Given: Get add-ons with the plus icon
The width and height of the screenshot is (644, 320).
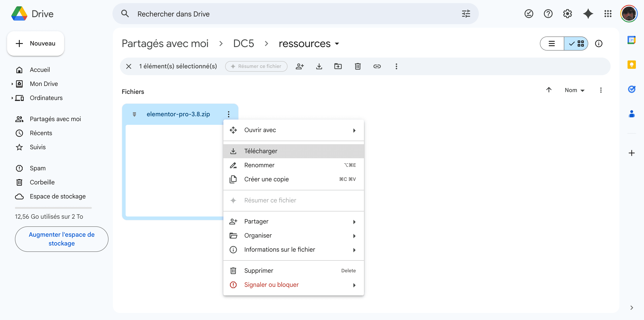Looking at the screenshot, I should (x=631, y=153).
